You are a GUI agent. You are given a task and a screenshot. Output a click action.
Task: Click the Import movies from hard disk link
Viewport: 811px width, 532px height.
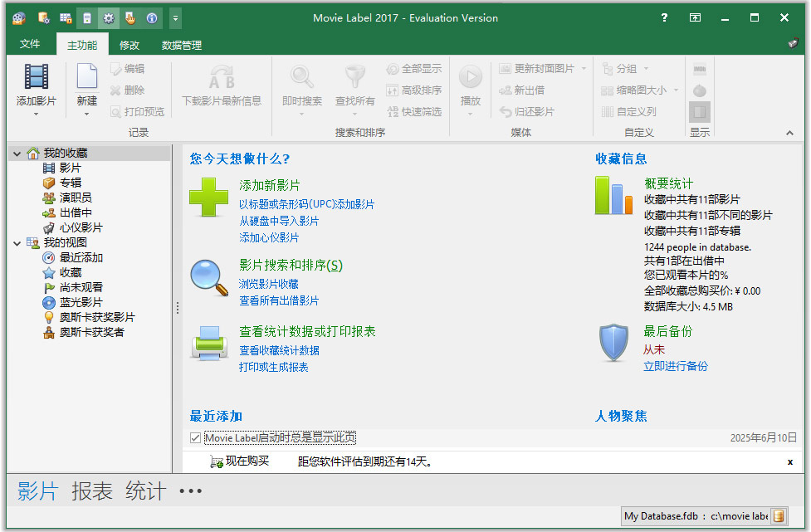(279, 221)
